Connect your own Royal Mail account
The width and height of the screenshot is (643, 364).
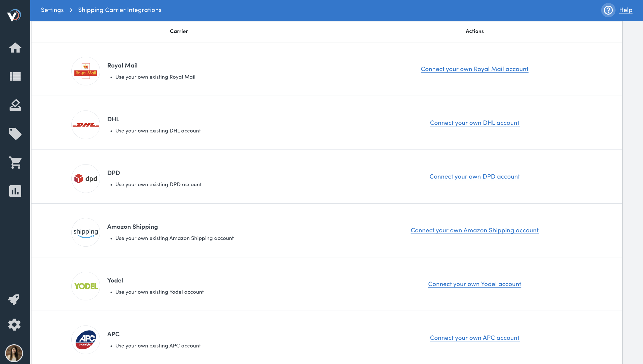(474, 69)
